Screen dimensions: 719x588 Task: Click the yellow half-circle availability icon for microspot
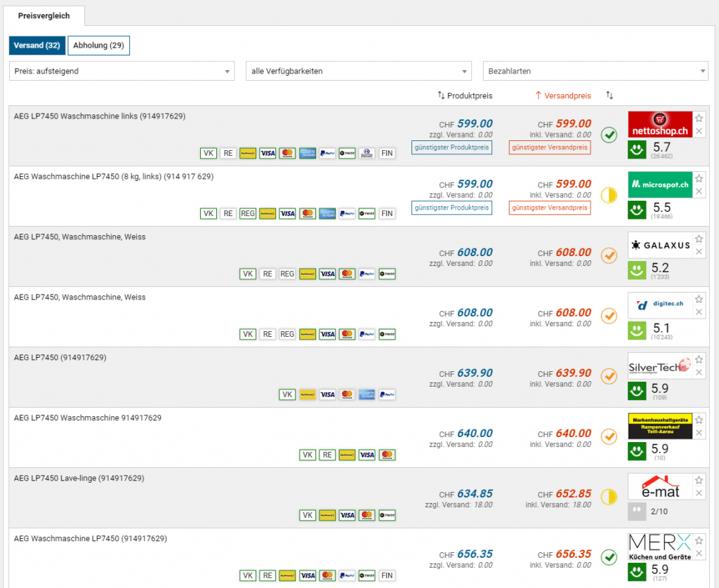(x=609, y=195)
